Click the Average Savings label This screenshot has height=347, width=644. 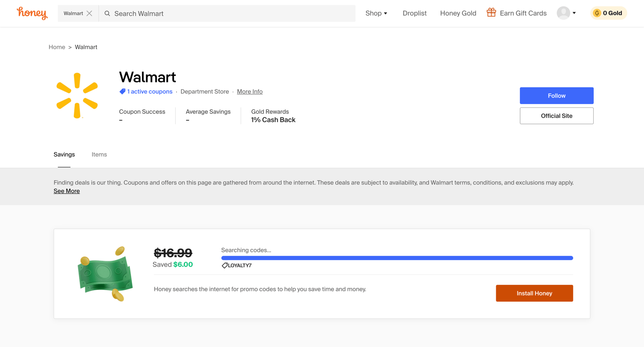tap(208, 112)
